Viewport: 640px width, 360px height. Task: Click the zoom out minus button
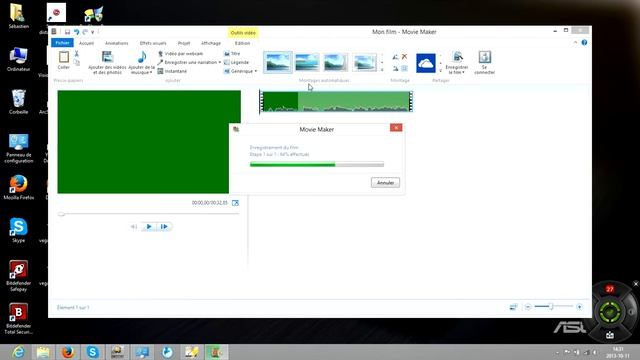[x=528, y=307]
